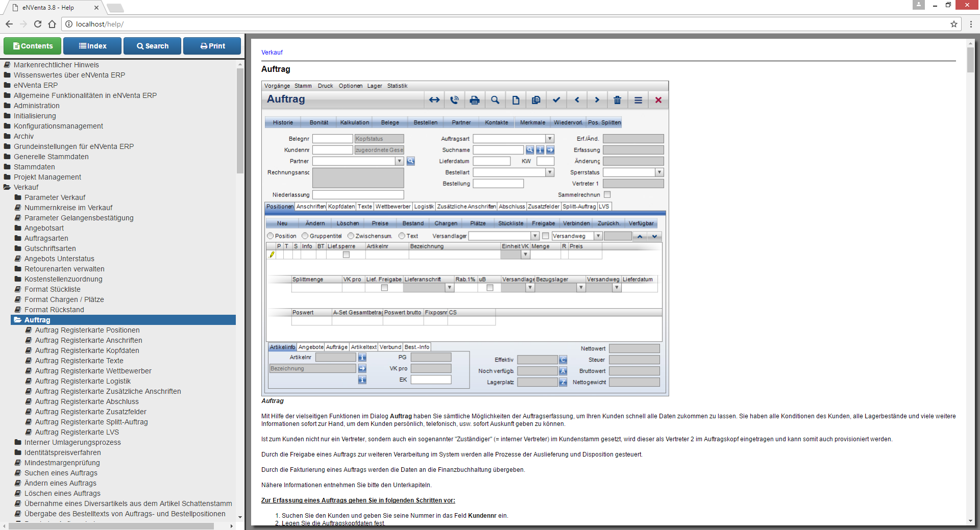Toggle the Lief. Freigabe checkbox
980x530 pixels.
point(384,288)
